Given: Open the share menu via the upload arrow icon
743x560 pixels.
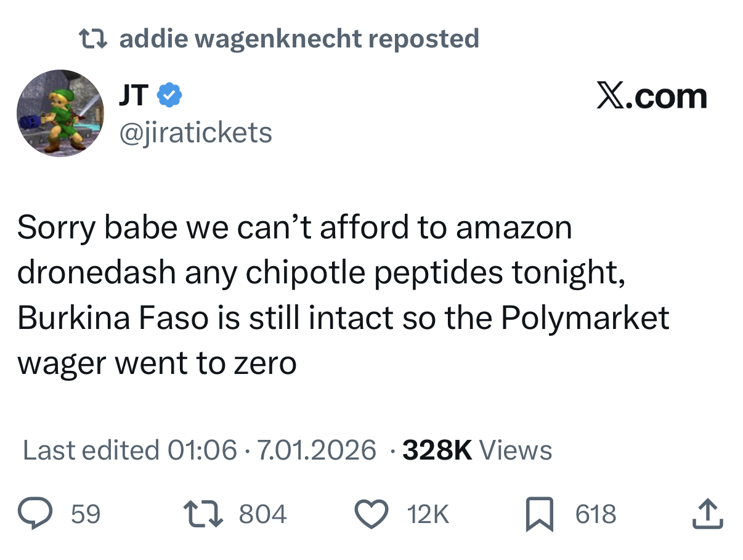Looking at the screenshot, I should click(706, 514).
